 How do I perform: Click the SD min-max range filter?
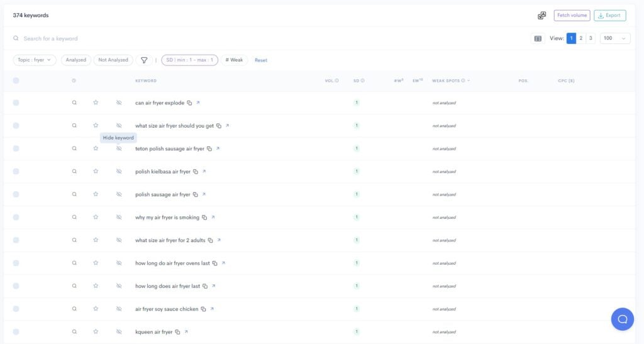click(189, 60)
